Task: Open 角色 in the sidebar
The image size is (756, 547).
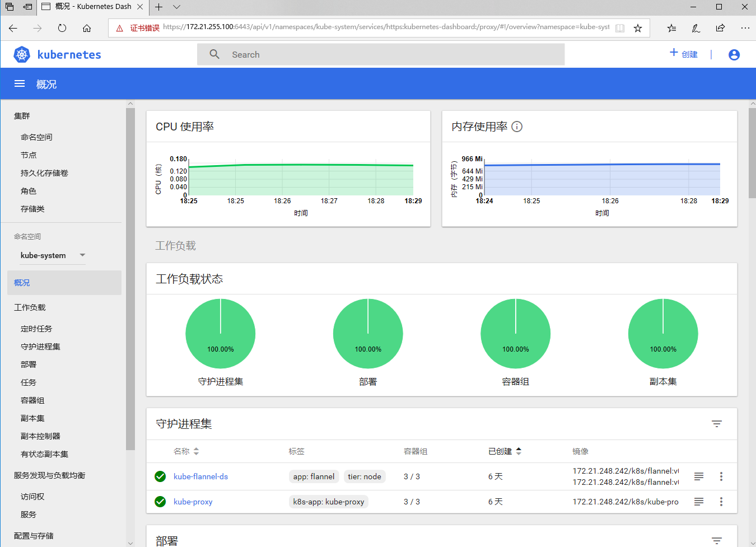Action: point(29,191)
